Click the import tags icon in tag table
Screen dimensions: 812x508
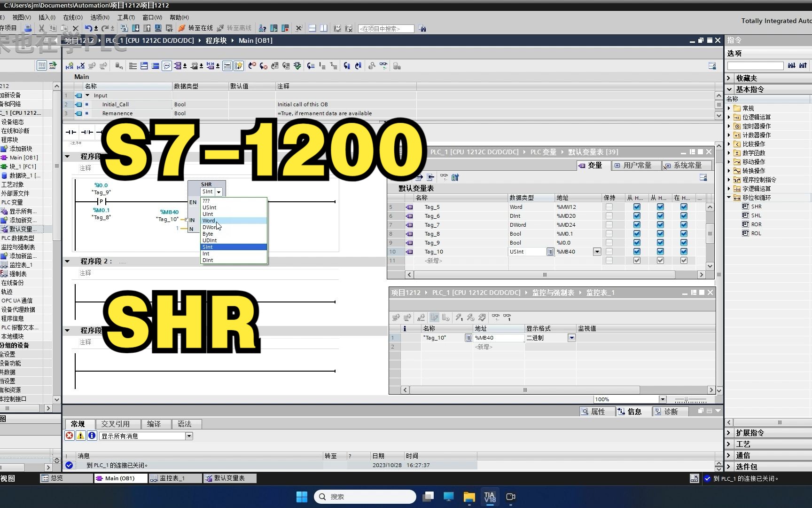point(430,177)
